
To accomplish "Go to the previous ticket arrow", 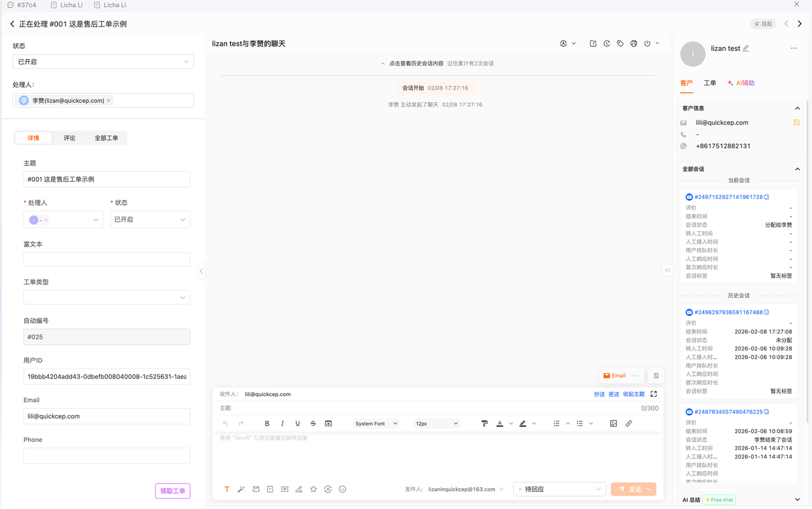I will pyautogui.click(x=787, y=24).
